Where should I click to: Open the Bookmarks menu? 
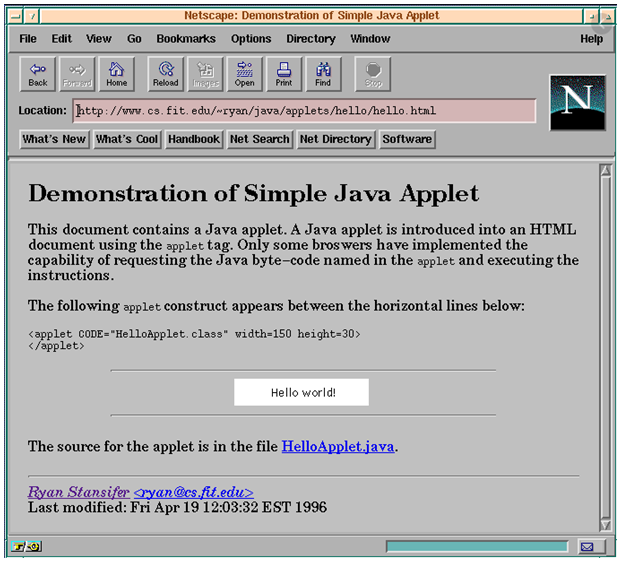coord(186,39)
